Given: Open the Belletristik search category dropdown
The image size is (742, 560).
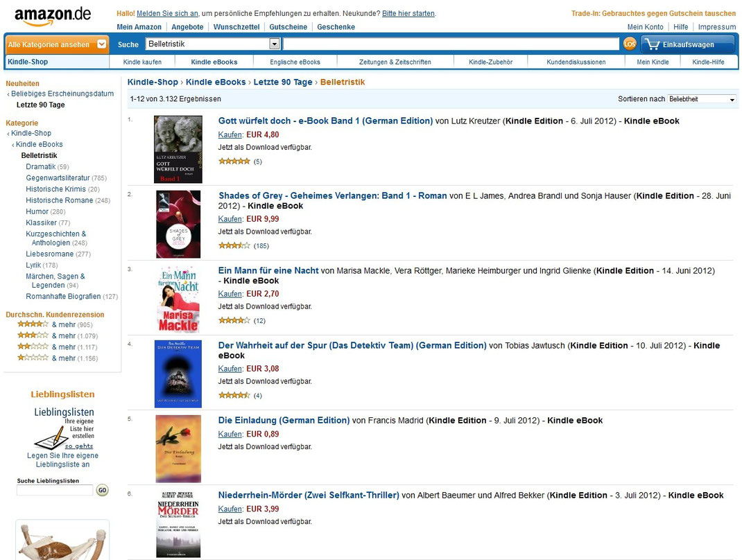Looking at the screenshot, I should [212, 44].
